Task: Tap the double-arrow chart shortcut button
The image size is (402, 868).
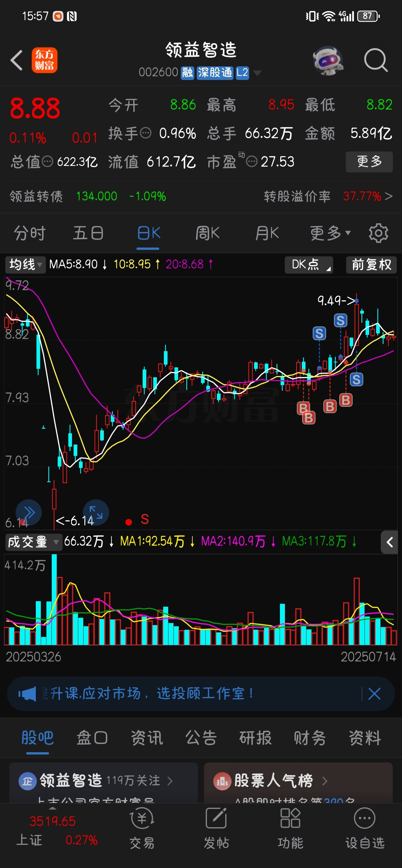Action: (29, 513)
